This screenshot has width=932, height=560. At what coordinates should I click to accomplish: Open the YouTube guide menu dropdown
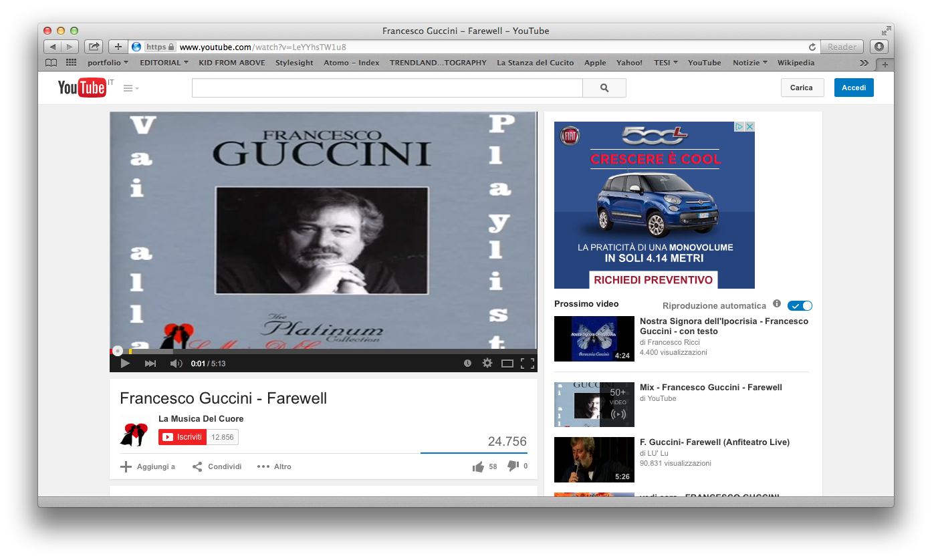pos(131,88)
